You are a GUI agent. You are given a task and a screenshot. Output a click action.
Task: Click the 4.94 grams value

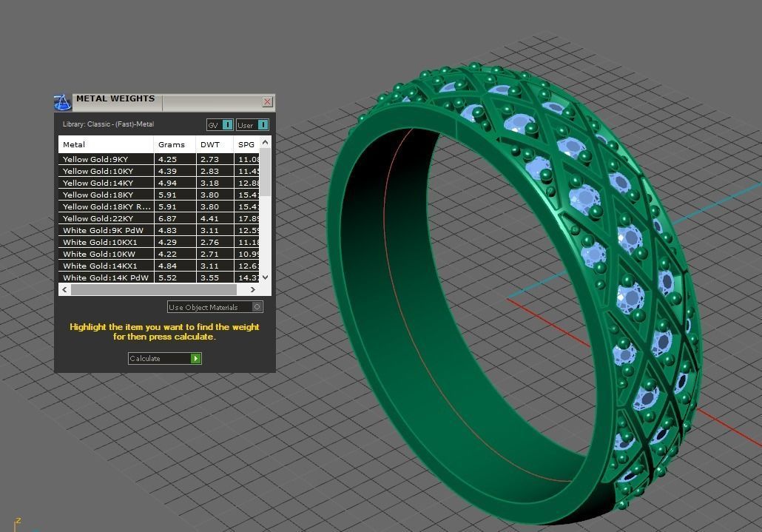[x=168, y=183]
